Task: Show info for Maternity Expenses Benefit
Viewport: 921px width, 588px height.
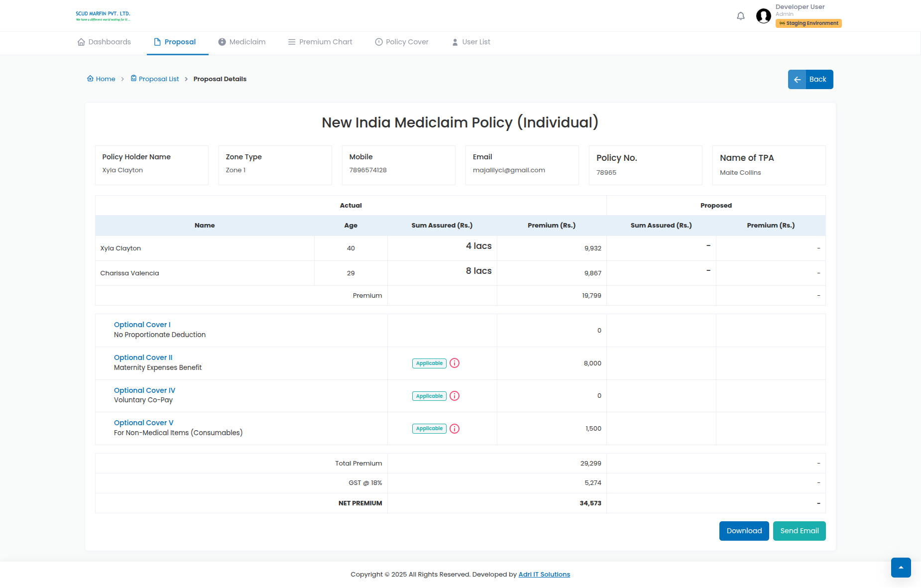Action: [x=455, y=363]
